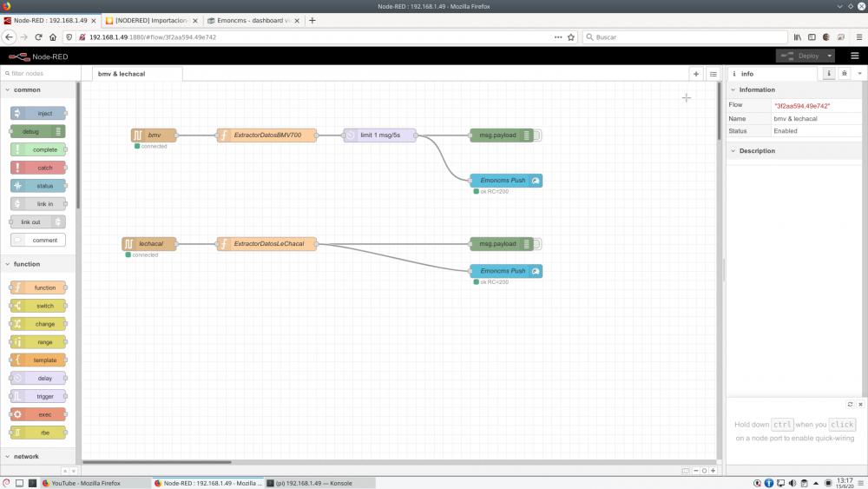Select the catch node in palette
This screenshot has width=868, height=489.
click(38, 168)
